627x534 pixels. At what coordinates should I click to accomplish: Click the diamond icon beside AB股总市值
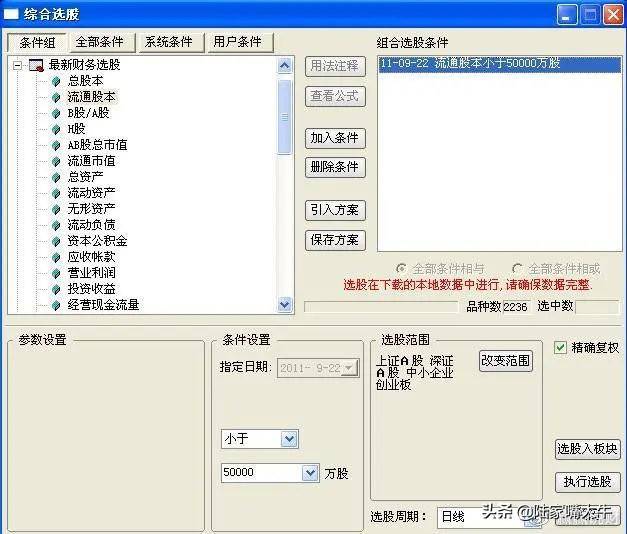[56, 146]
